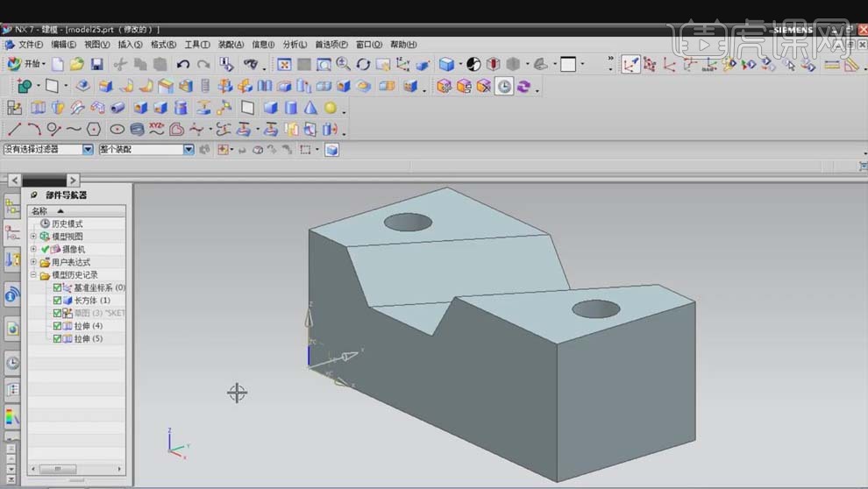Select the Rotate view tool
The image size is (868, 489).
[363, 64]
